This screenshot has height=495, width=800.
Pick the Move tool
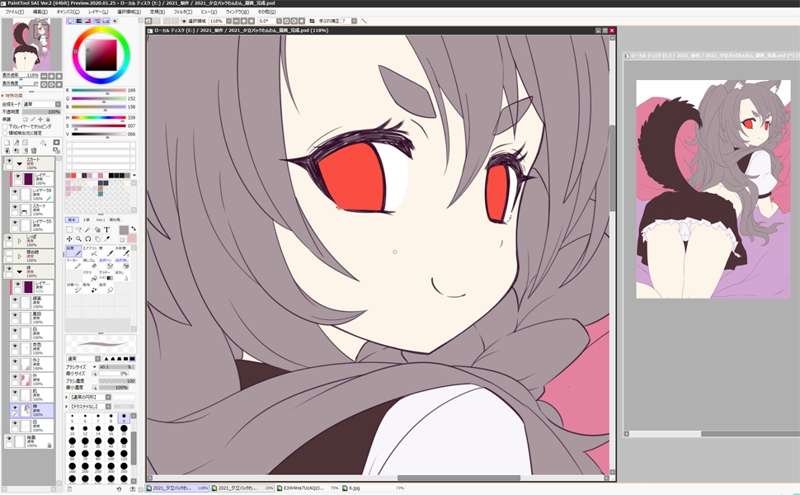(x=70, y=239)
